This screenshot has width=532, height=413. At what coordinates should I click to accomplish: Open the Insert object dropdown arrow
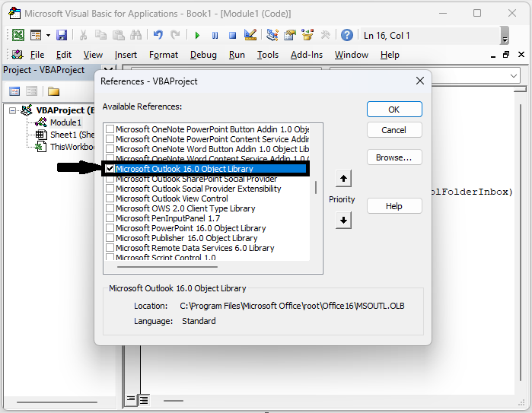click(48, 35)
